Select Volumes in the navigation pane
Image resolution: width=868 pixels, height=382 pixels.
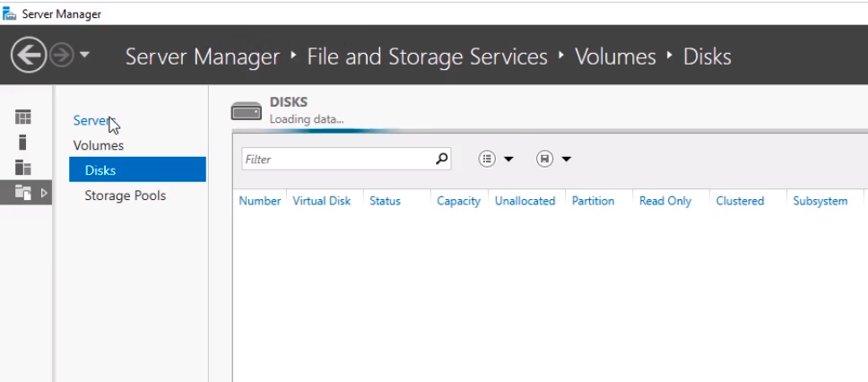click(x=99, y=145)
